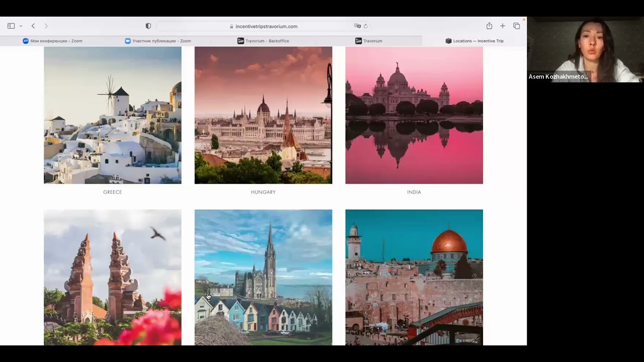The image size is (644, 362).
Task: Open the privacy shield report icon
Action: [x=148, y=26]
